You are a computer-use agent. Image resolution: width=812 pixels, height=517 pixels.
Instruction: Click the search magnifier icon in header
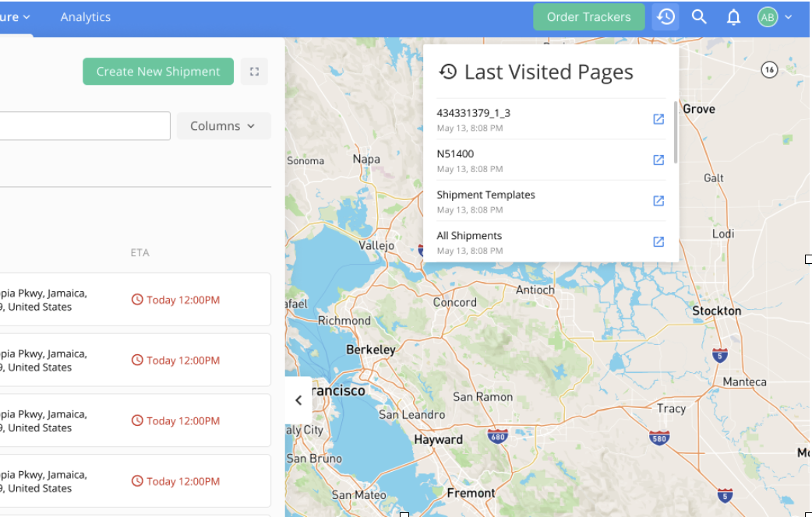pyautogui.click(x=699, y=17)
